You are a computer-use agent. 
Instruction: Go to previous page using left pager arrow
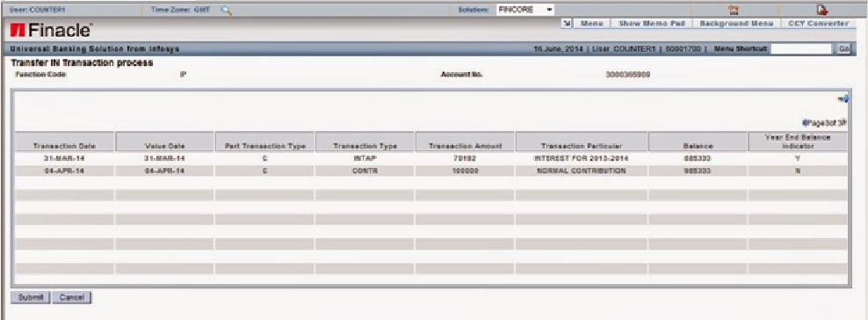click(805, 123)
